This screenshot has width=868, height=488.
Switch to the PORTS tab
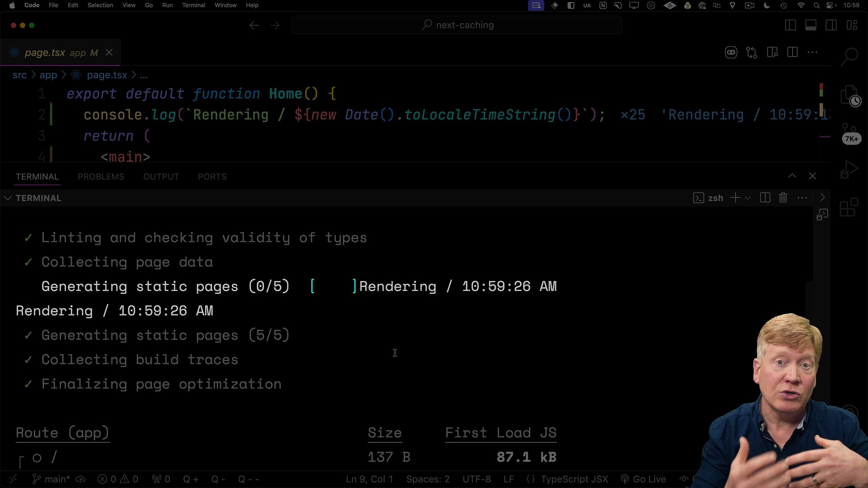pyautogui.click(x=212, y=177)
